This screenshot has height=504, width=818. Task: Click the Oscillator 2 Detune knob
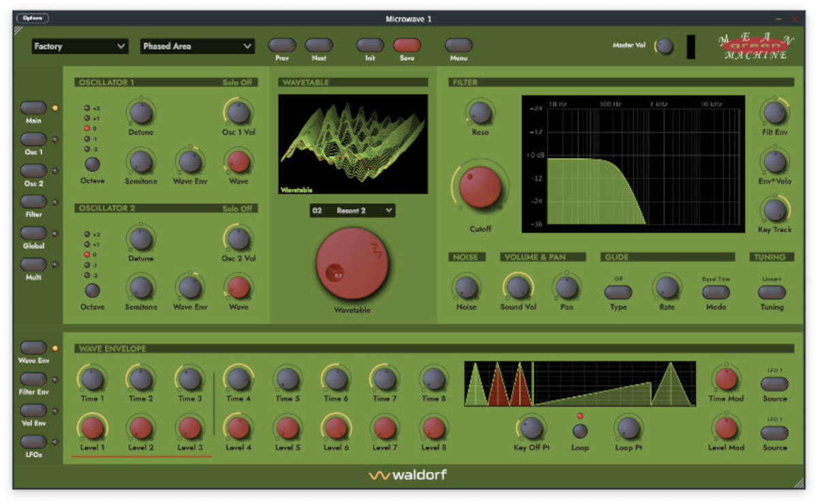click(140, 238)
